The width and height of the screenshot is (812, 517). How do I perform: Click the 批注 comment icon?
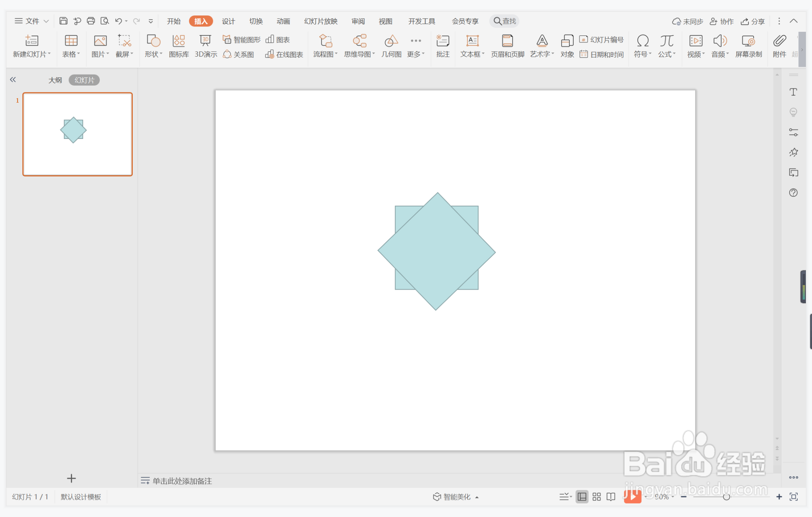pyautogui.click(x=443, y=46)
